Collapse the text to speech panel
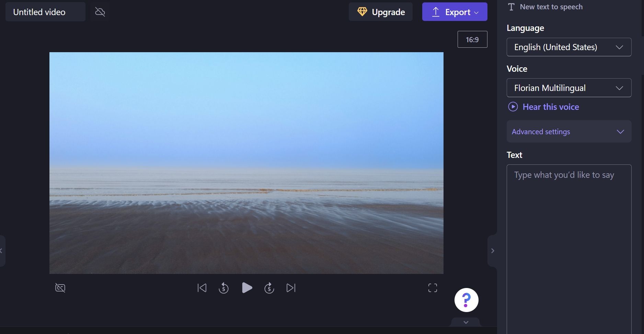This screenshot has height=334, width=644. 493,250
